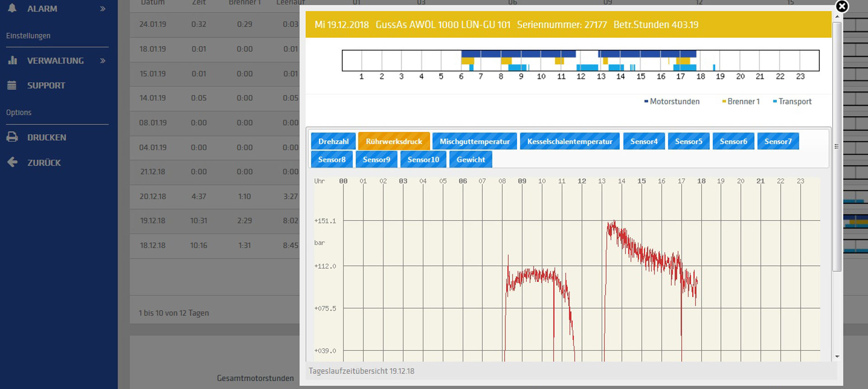
Task: Show the Gewicht tab
Action: click(x=471, y=159)
